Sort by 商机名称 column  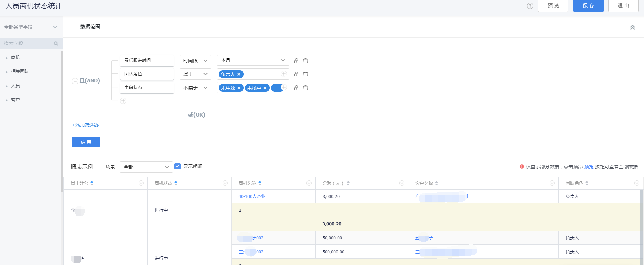[260, 183]
